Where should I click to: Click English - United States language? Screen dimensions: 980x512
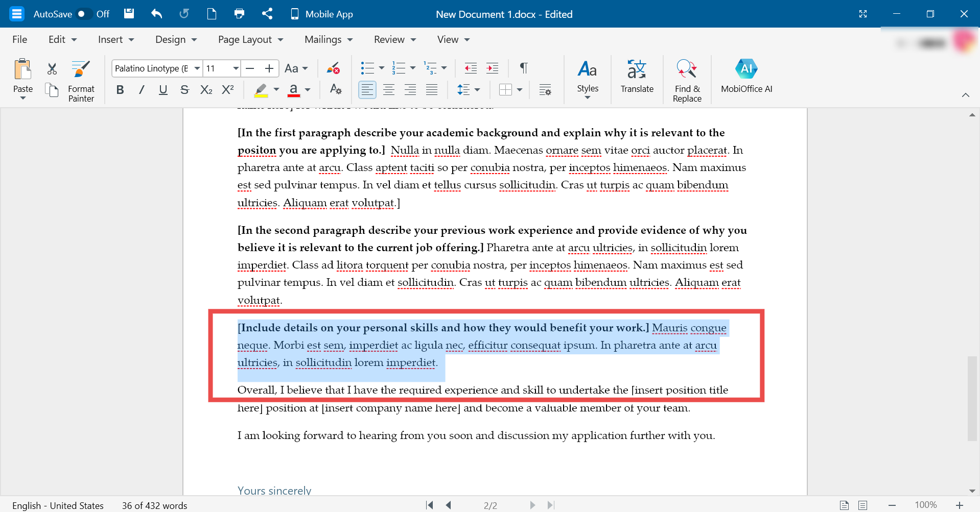click(x=58, y=505)
